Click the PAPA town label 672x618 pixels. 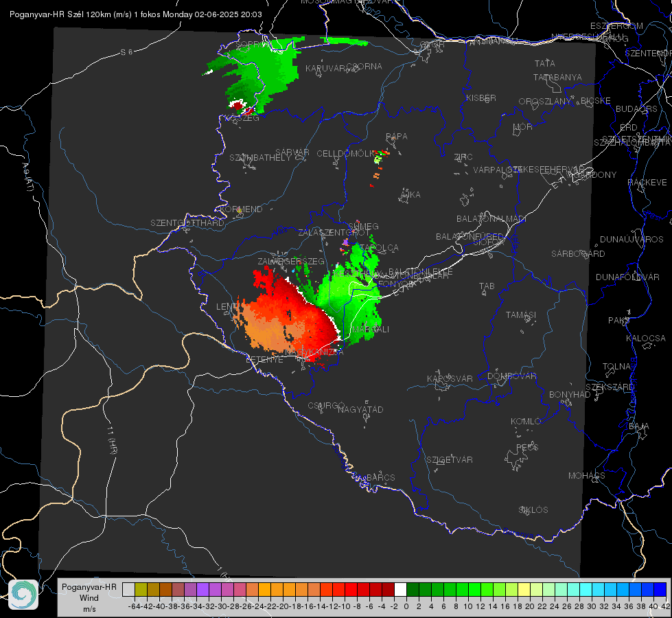click(x=397, y=137)
